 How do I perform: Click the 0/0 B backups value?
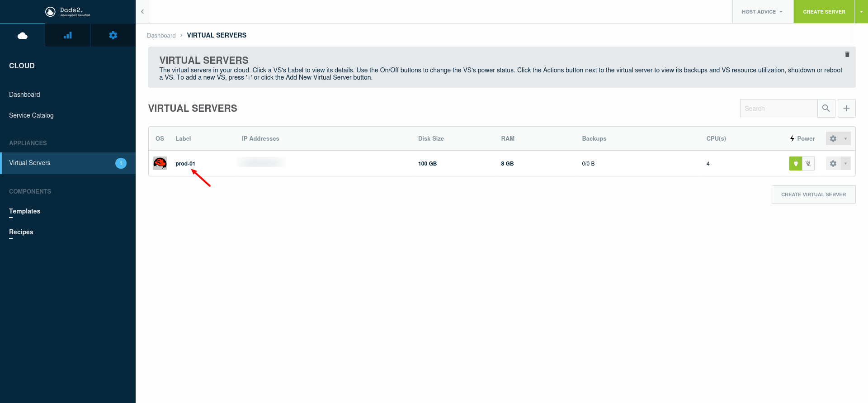pyautogui.click(x=588, y=164)
